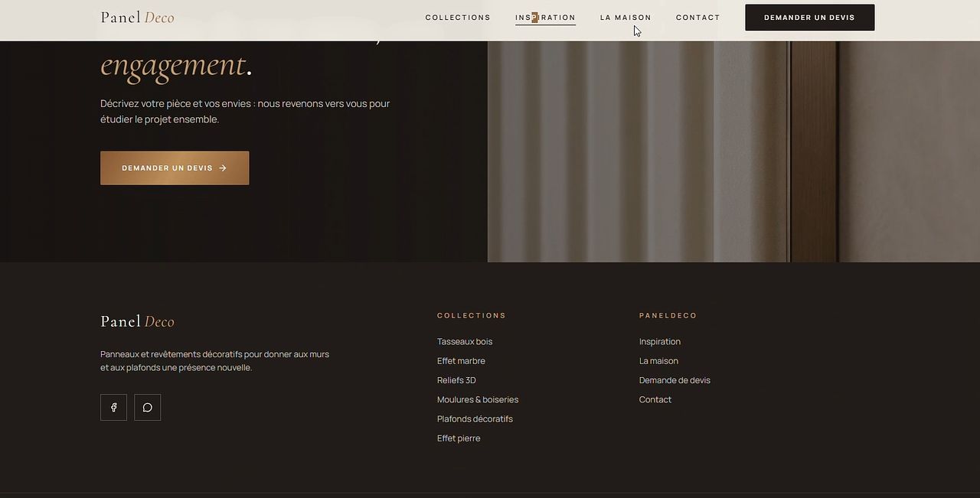The image size is (980, 498).
Task: Click the italic 'engagement' heading word
Action: tap(173, 64)
